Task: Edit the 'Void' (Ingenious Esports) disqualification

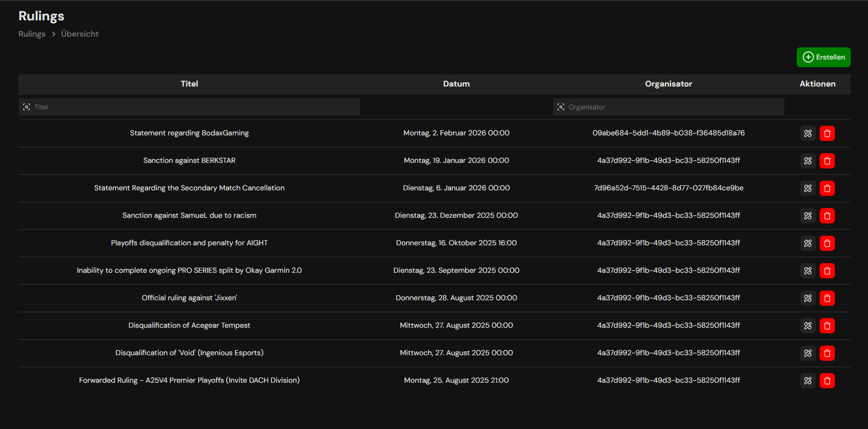Action: click(x=808, y=353)
